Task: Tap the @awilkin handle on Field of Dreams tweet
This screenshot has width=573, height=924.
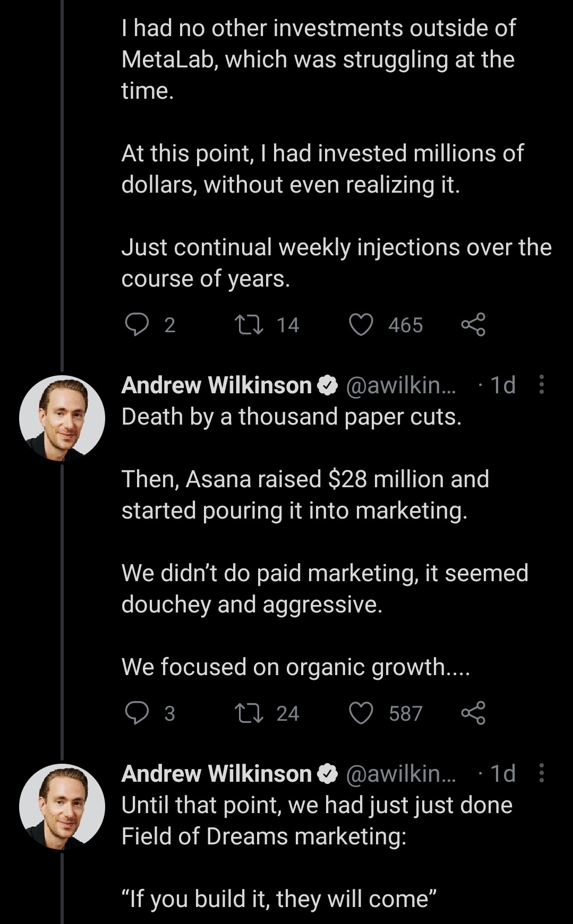Action: (x=400, y=774)
